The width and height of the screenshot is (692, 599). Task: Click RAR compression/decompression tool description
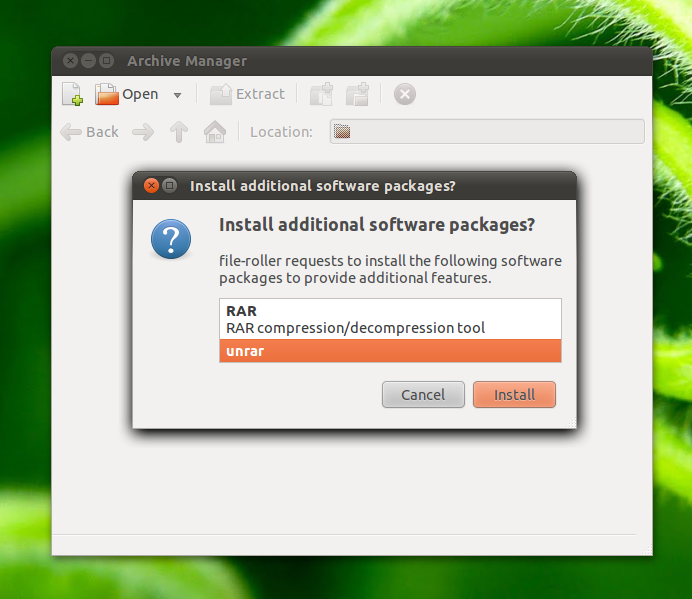tap(355, 328)
